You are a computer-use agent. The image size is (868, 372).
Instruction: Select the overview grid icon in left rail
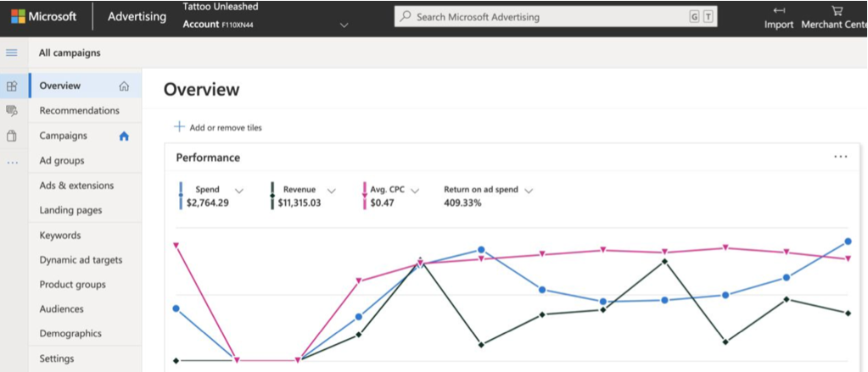[x=12, y=86]
